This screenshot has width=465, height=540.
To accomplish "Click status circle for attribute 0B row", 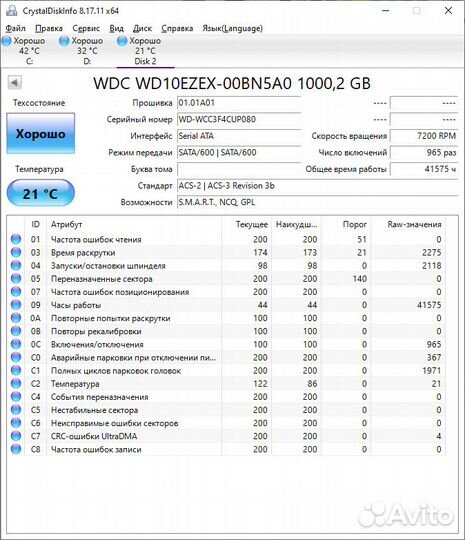I will point(16,331).
